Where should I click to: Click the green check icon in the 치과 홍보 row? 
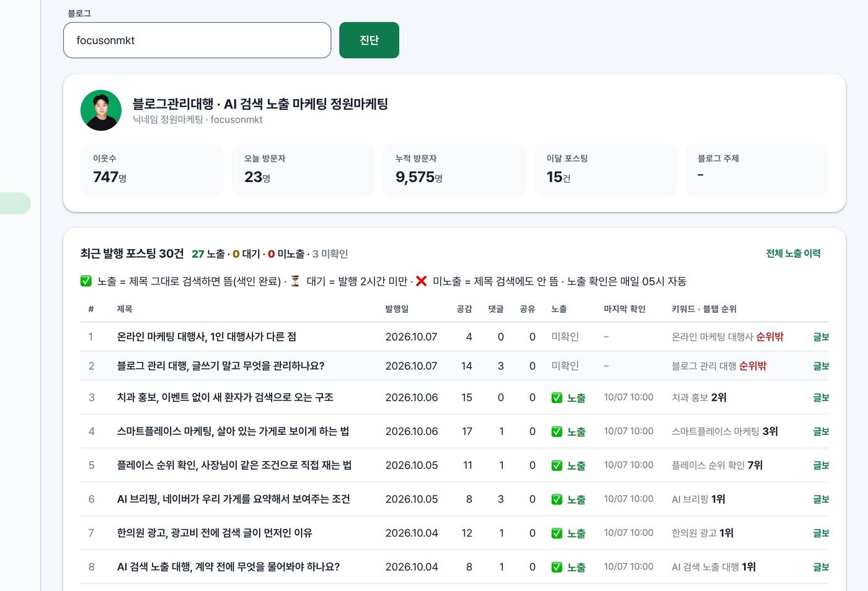557,398
